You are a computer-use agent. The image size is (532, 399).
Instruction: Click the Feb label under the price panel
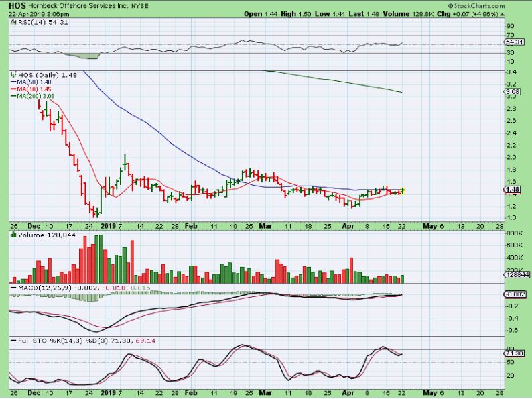(191, 226)
